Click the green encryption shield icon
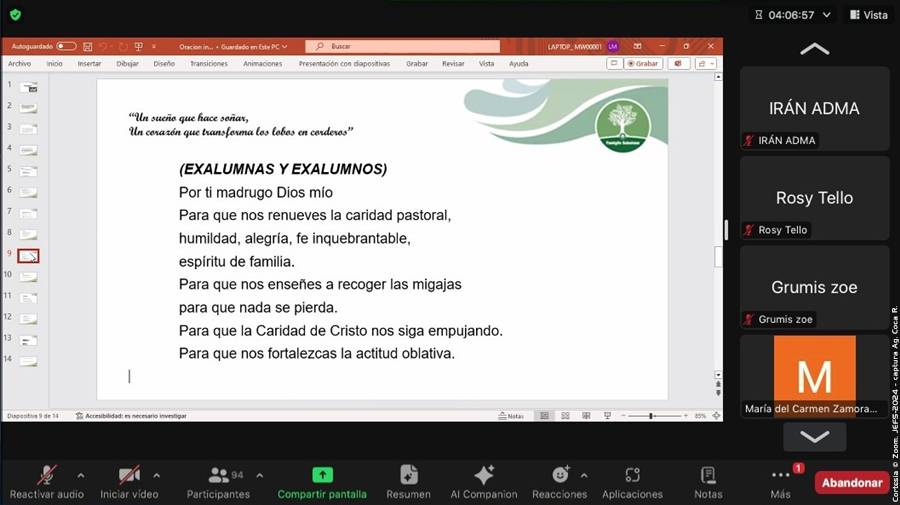Viewport: 900px width, 505px height. (x=15, y=15)
